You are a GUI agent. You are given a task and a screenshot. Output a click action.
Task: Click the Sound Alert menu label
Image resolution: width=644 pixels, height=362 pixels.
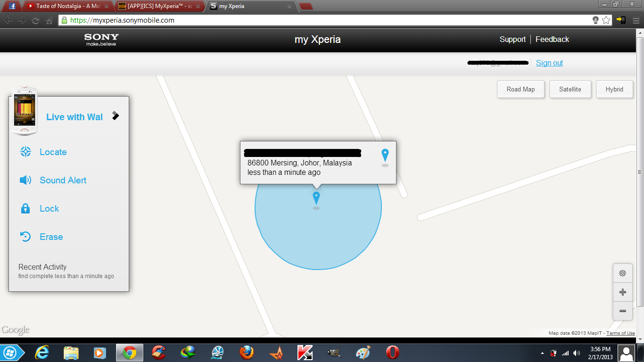click(63, 180)
